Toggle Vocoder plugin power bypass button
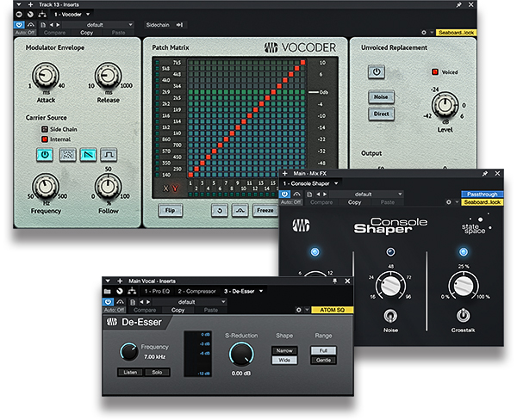The width and height of the screenshot is (517, 420). tap(19, 25)
